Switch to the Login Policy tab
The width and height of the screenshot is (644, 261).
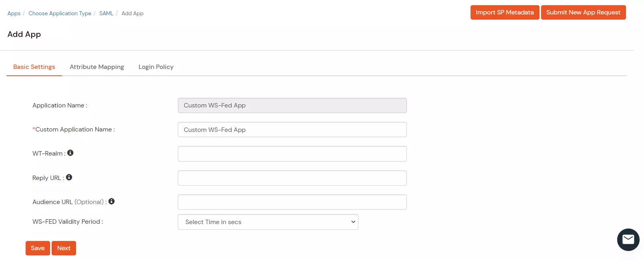point(156,67)
